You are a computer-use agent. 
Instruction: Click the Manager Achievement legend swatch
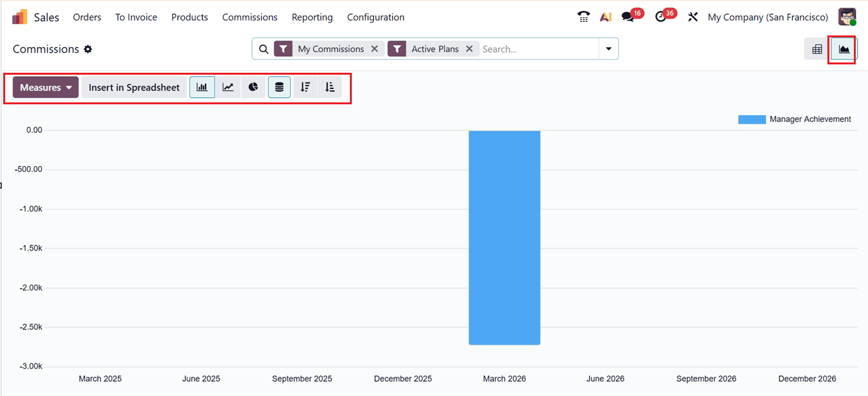pos(751,119)
